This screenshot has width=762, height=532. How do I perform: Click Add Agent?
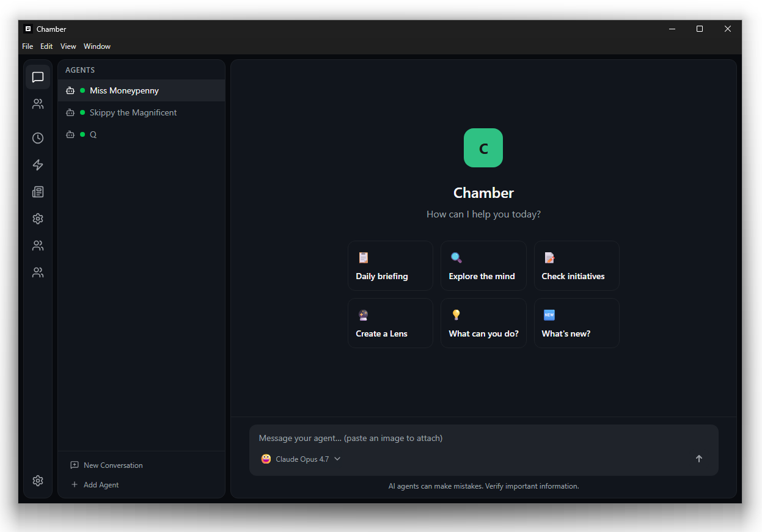(x=95, y=484)
